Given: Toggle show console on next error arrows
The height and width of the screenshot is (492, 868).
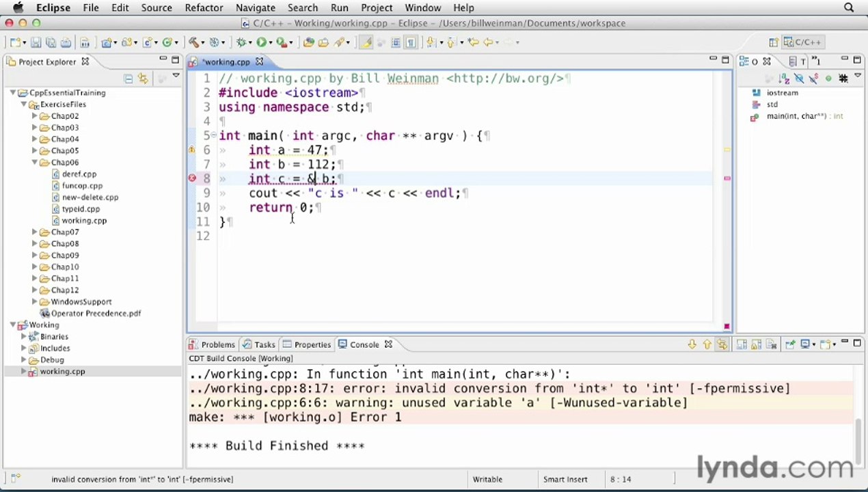Looking at the screenshot, I should 722,344.
